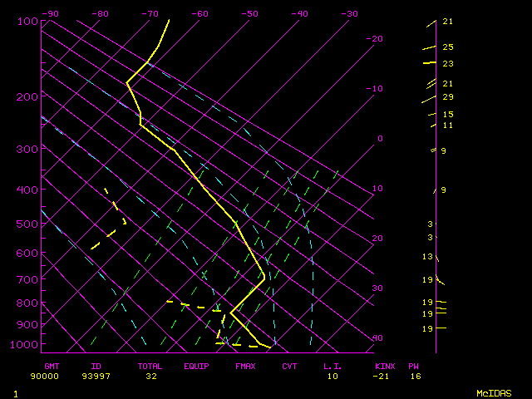Viewport: 532px width, 399px height.
Task: Select the 100 pressure level label
Action: pos(27,21)
